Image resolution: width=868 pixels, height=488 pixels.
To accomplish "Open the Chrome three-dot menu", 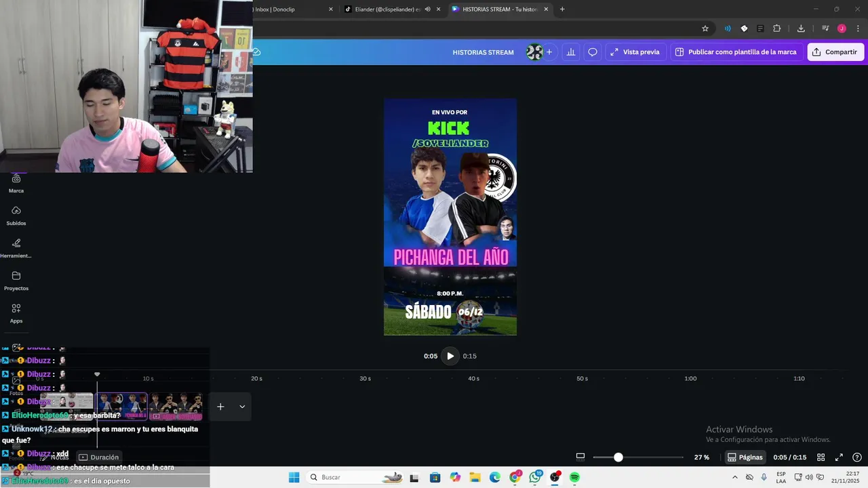I will [x=858, y=28].
